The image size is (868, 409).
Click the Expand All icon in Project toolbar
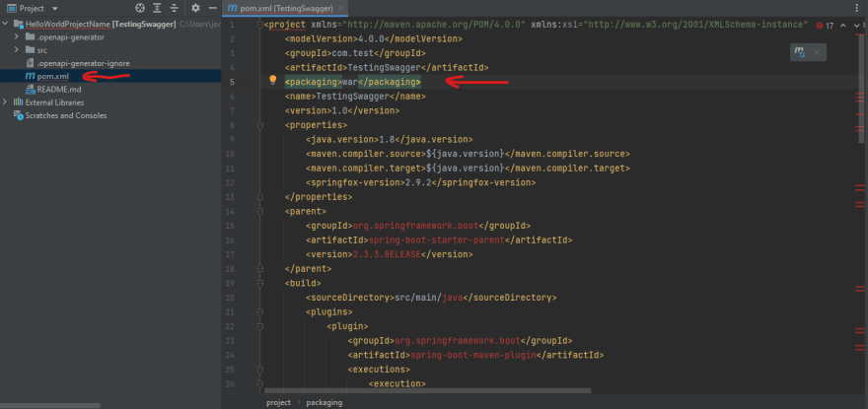point(157,8)
